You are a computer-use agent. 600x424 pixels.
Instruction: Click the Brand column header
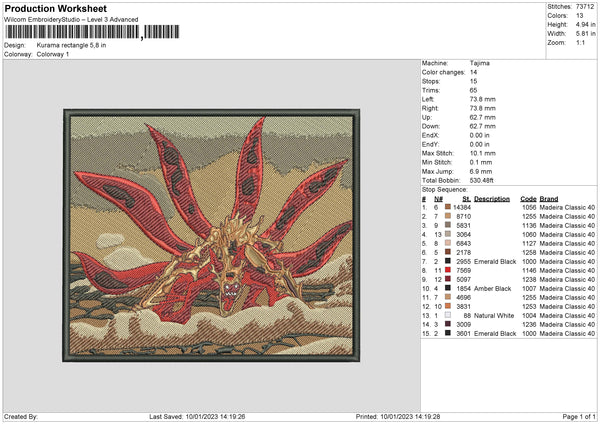pyautogui.click(x=549, y=199)
